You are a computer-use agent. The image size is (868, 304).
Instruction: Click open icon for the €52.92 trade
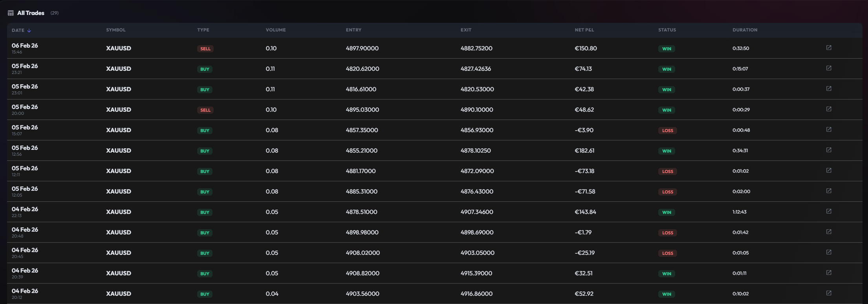[x=829, y=293]
